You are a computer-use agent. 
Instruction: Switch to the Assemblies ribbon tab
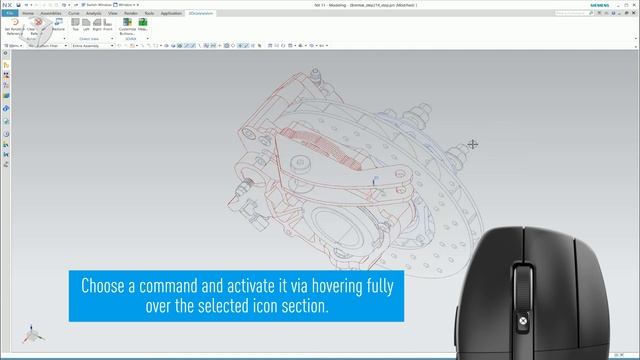click(x=51, y=13)
